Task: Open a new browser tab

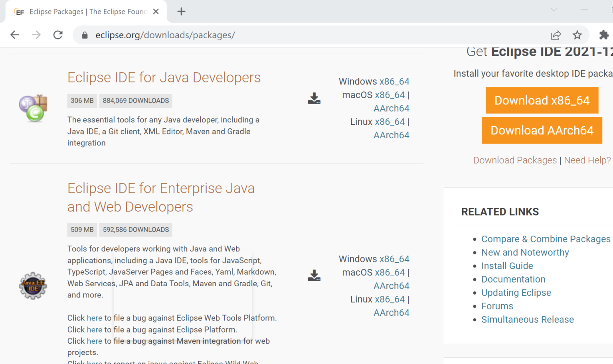Action: click(181, 12)
